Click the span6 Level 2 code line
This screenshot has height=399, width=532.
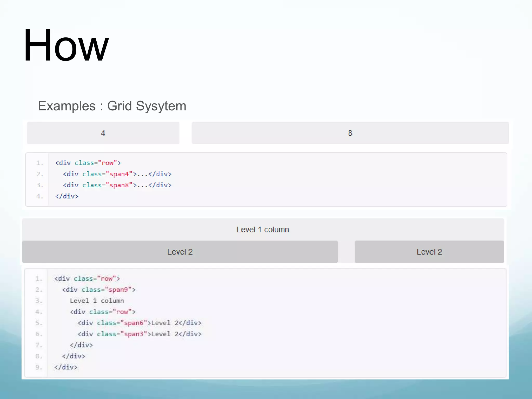click(139, 323)
